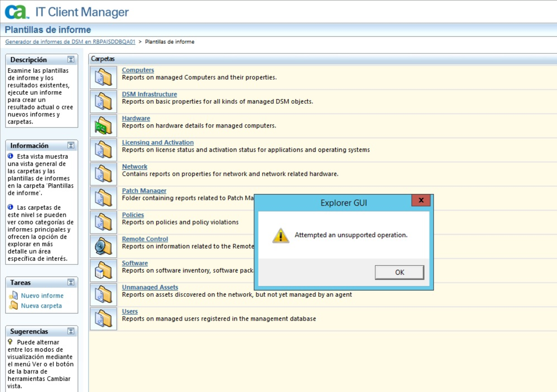This screenshot has width=557, height=392.
Task: Open the Policies folder icon
Action: coord(103,221)
